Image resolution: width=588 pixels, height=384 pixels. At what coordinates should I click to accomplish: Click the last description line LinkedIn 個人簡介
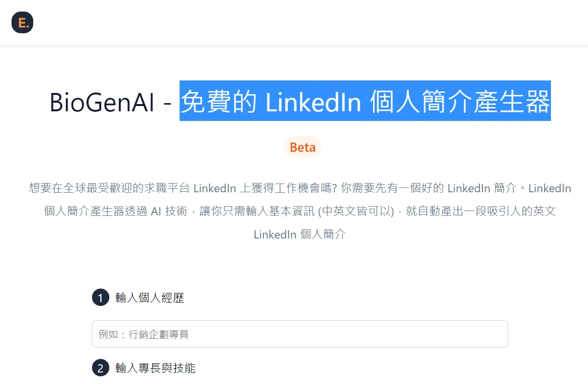point(300,235)
